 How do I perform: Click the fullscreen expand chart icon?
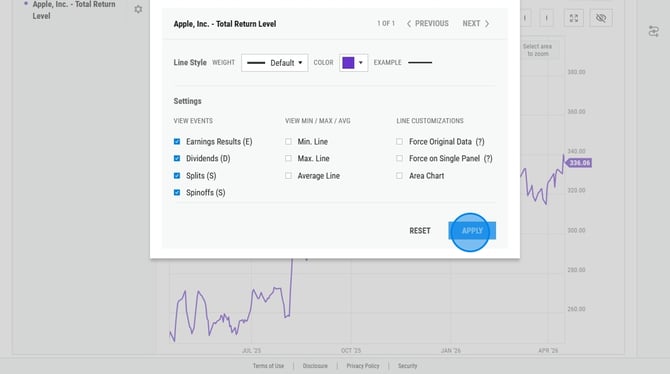[x=573, y=18]
